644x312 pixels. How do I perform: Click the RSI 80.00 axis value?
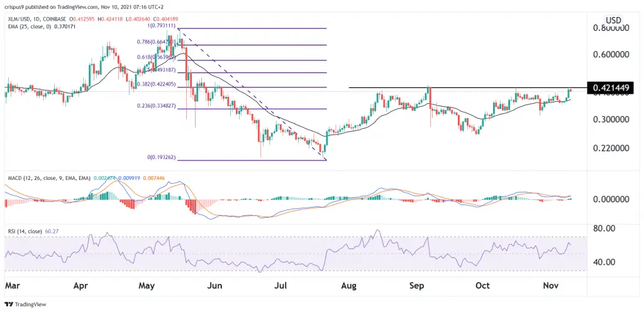[606, 228]
